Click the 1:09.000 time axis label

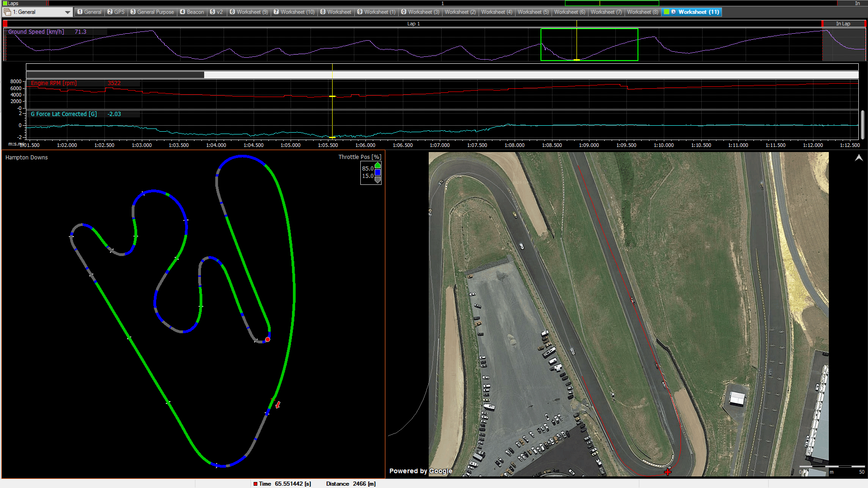(x=589, y=145)
